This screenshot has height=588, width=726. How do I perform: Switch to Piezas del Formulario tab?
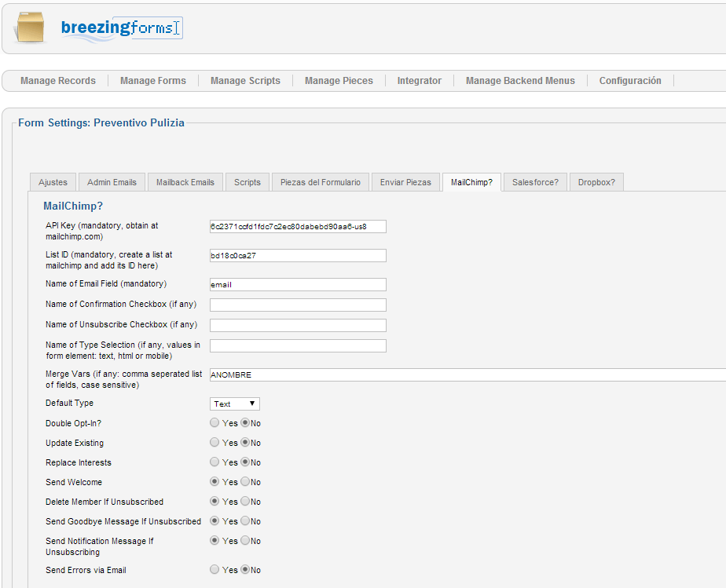pos(321,182)
